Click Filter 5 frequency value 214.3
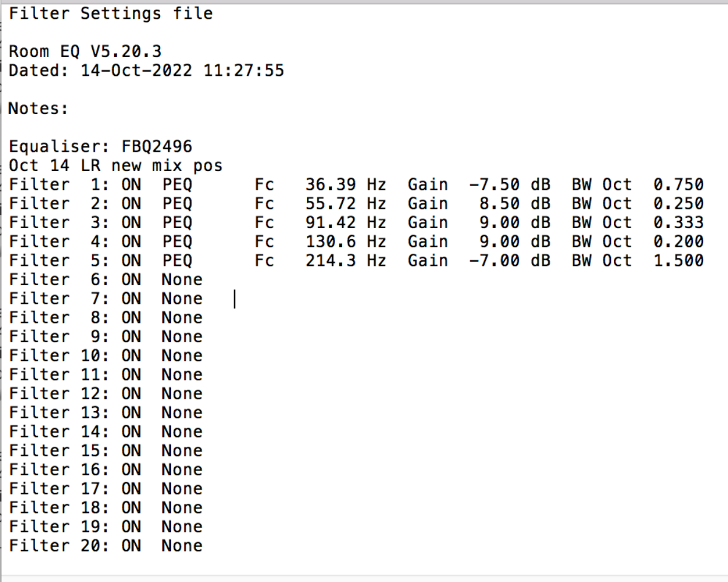The height and width of the screenshot is (582, 728). click(330, 260)
